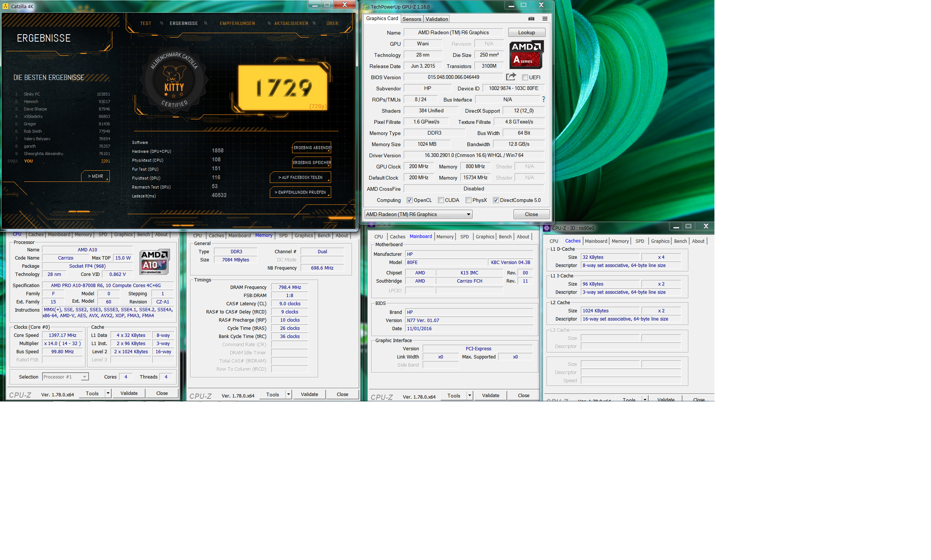Toggle the PhysX checkbox
931x560 pixels.
(x=468, y=200)
